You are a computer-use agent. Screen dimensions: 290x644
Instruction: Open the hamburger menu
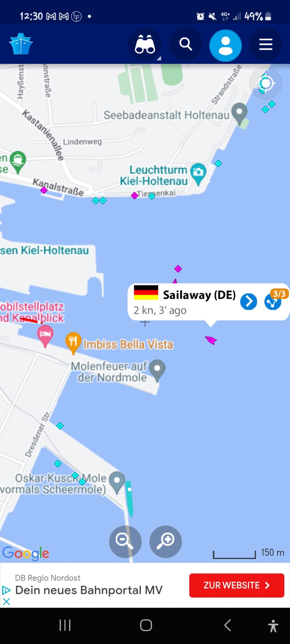click(266, 44)
